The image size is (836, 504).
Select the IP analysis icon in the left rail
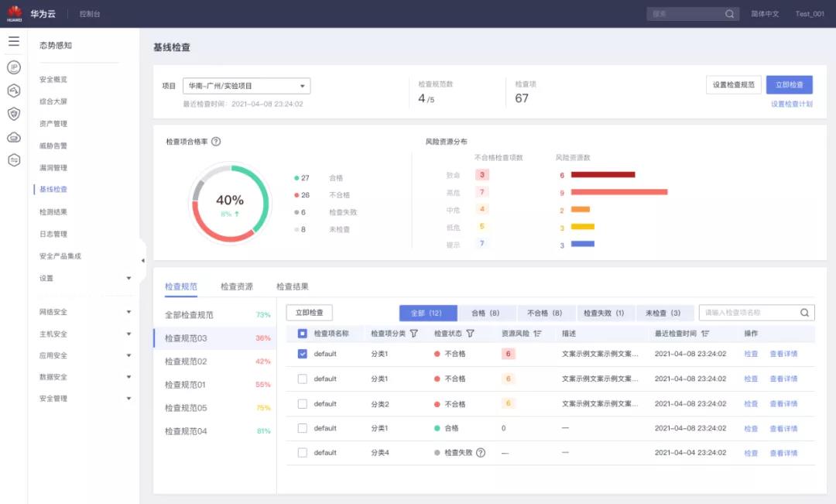[13, 67]
